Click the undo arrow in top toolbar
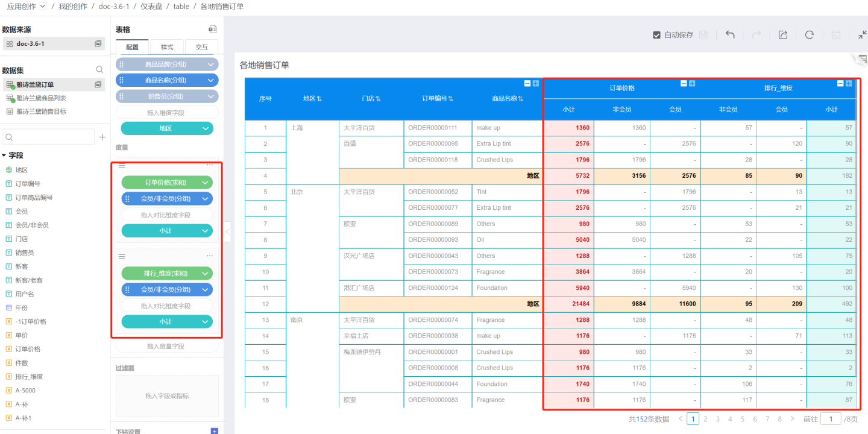Viewport: 868px width, 434px height. click(730, 35)
